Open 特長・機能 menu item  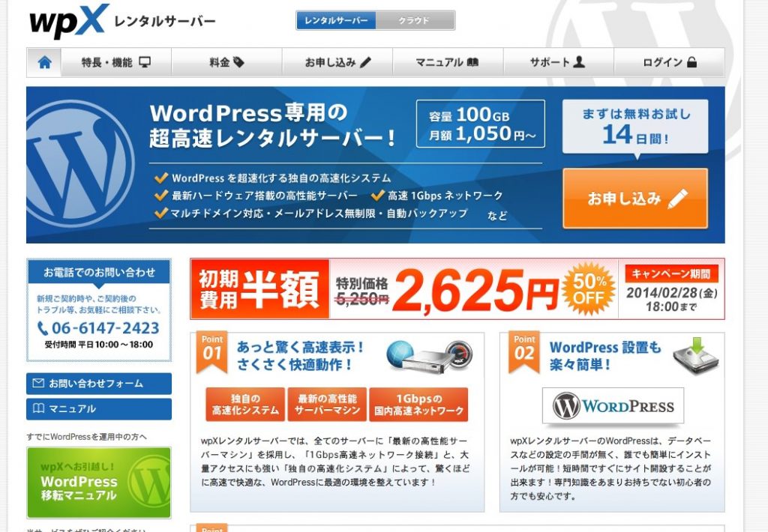click(116, 62)
